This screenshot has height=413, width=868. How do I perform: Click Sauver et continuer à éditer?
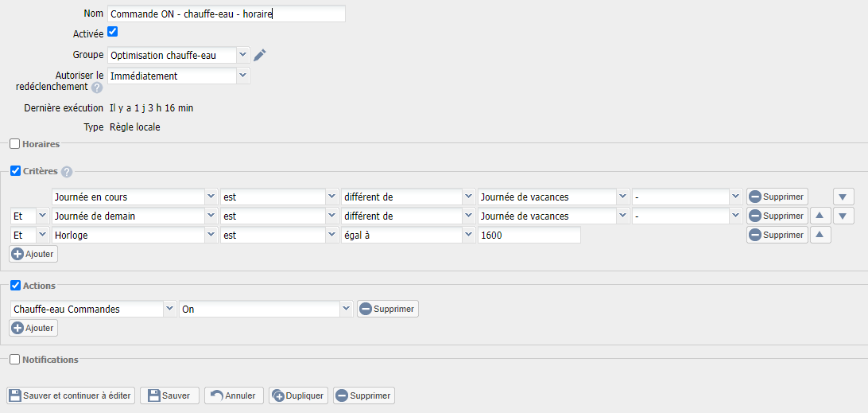[71, 395]
